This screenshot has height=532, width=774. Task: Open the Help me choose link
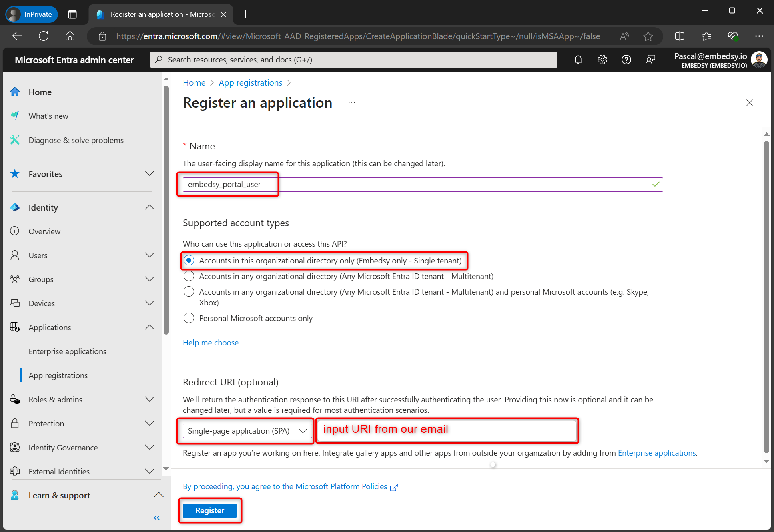coord(213,343)
